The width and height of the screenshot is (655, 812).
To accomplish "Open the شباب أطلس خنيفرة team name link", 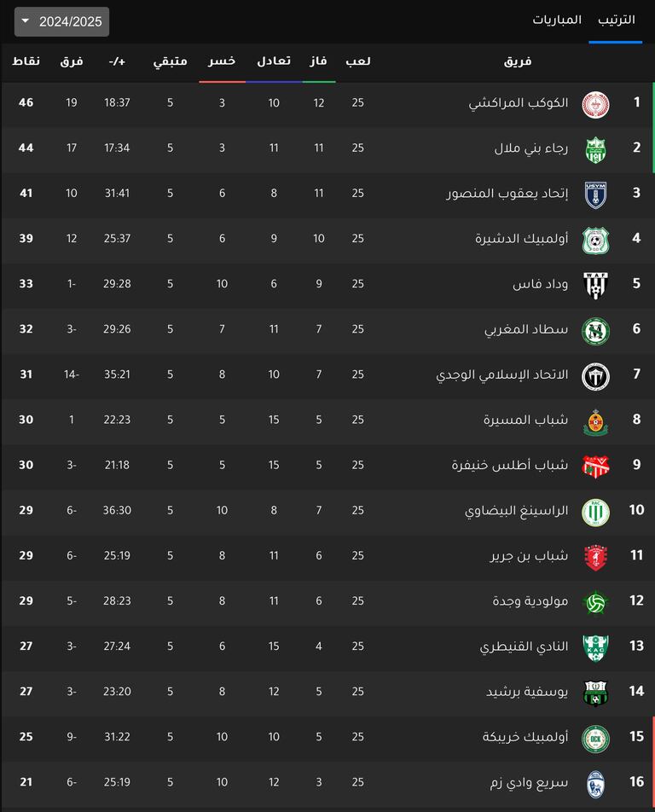I will 510,465.
